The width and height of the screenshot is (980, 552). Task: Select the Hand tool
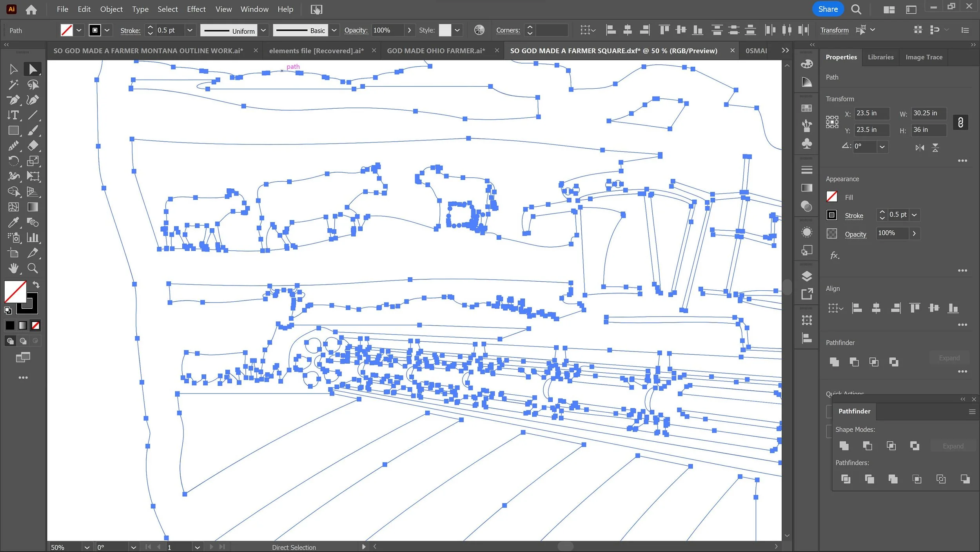point(13,268)
